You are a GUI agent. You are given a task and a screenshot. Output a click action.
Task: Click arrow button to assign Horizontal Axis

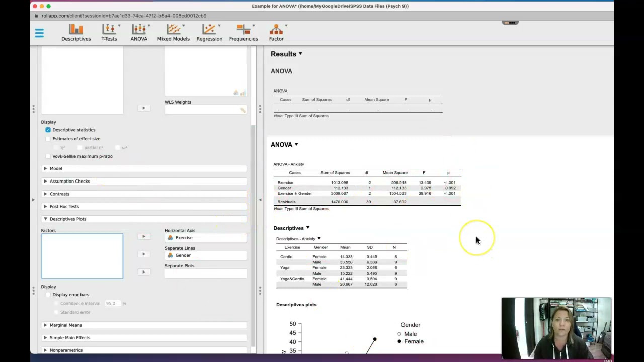143,236
